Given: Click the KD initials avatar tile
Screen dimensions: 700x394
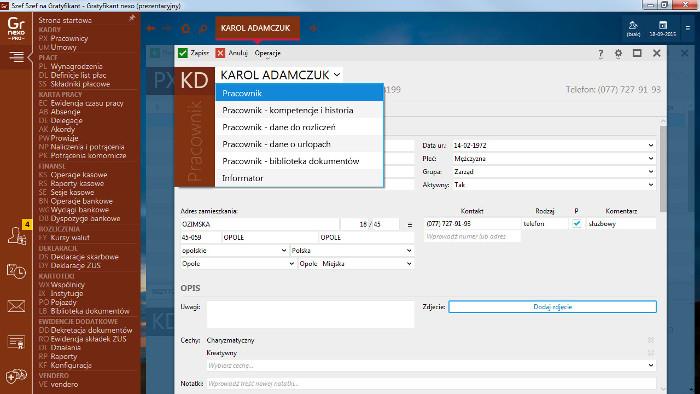Looking at the screenshot, I should pos(194,81).
